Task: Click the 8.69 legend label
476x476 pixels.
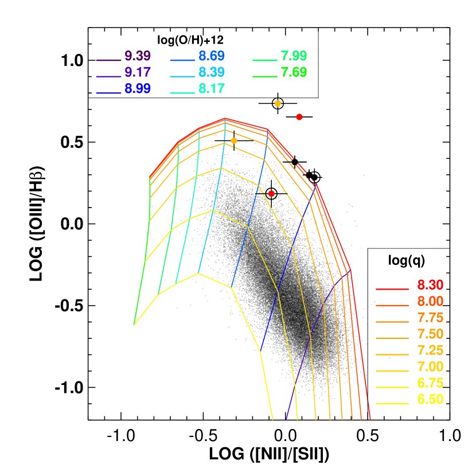Action: [x=212, y=56]
